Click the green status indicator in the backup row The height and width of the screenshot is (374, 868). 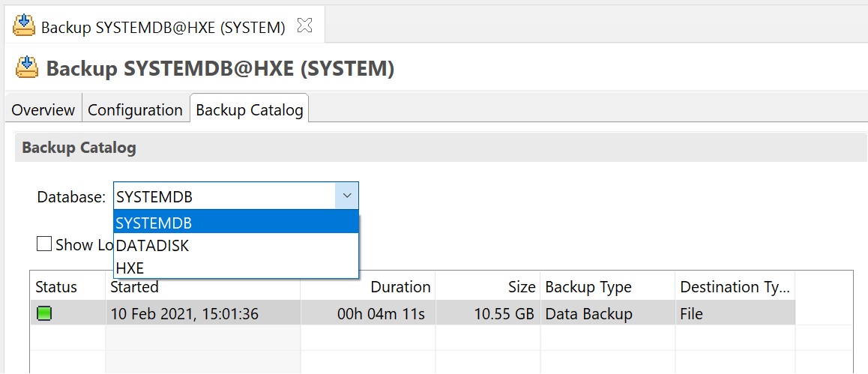pyautogui.click(x=44, y=314)
